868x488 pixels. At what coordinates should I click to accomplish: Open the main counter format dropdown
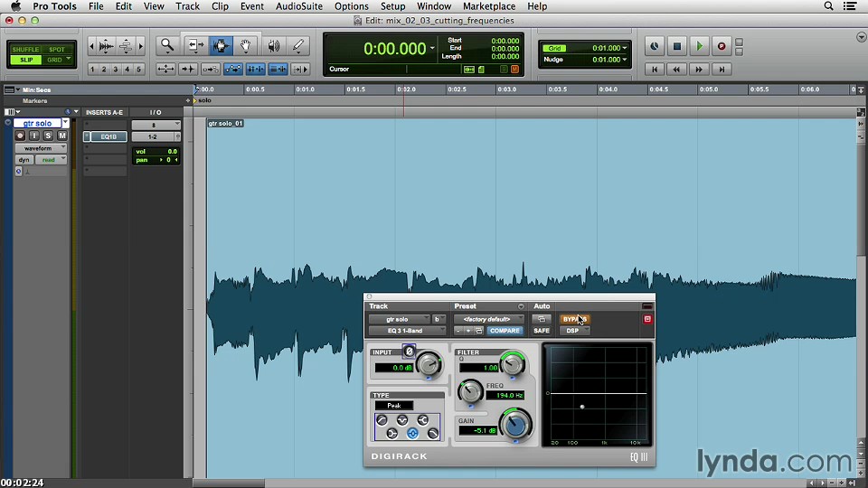(432, 48)
